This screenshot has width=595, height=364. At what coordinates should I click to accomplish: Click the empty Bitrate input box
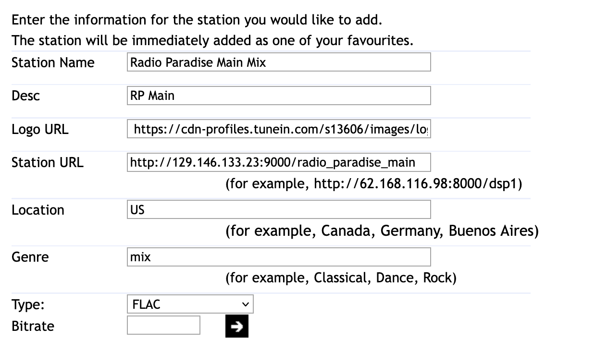coord(163,326)
